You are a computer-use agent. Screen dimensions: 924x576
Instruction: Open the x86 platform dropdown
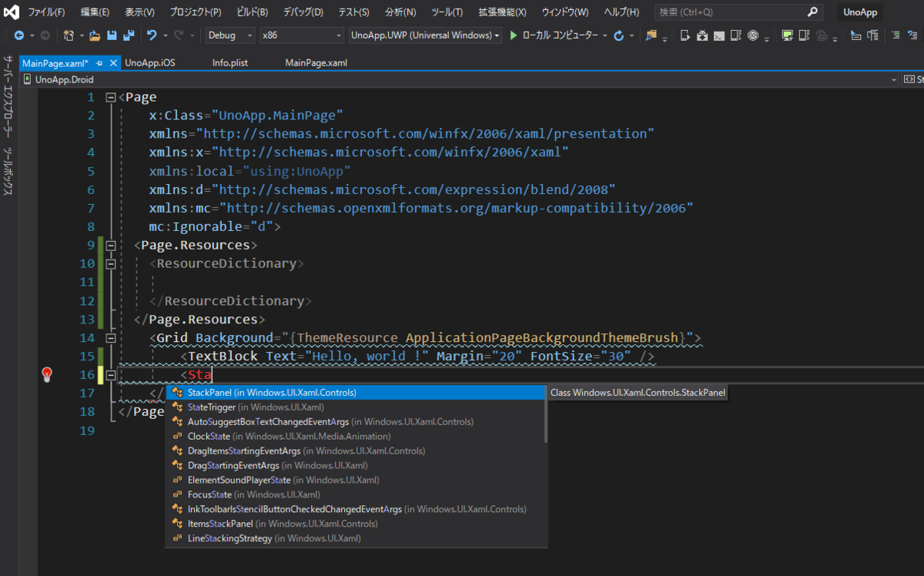[300, 35]
